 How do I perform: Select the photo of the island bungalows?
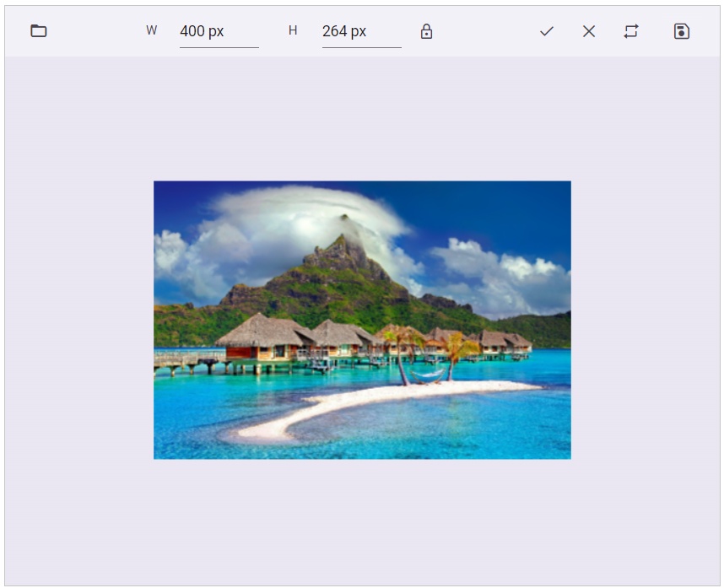pyautogui.click(x=362, y=318)
